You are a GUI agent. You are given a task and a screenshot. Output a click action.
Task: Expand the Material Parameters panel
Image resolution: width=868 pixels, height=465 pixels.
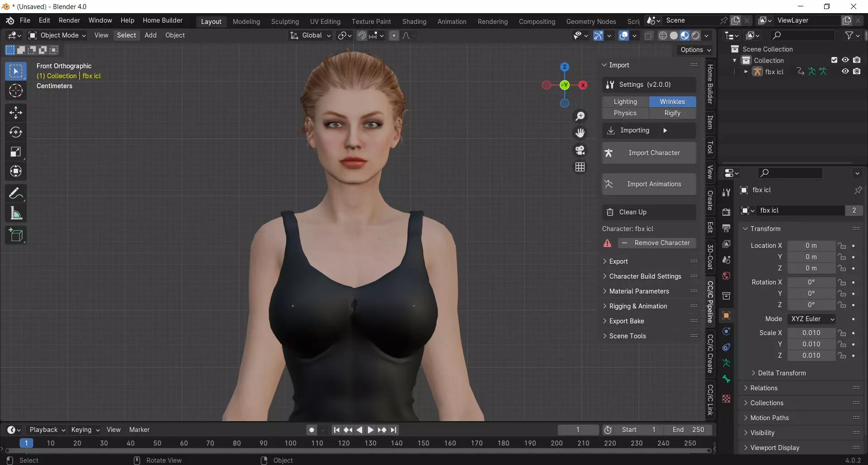pyautogui.click(x=639, y=291)
